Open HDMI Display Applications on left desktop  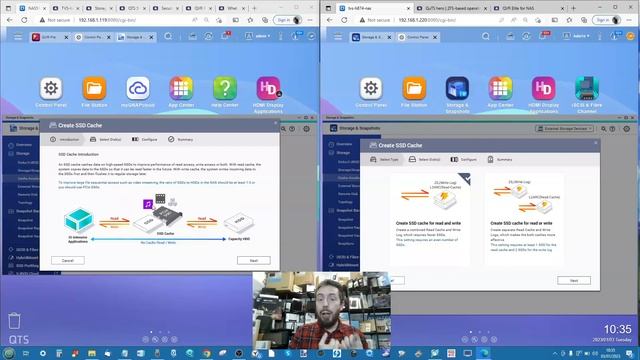click(268, 88)
